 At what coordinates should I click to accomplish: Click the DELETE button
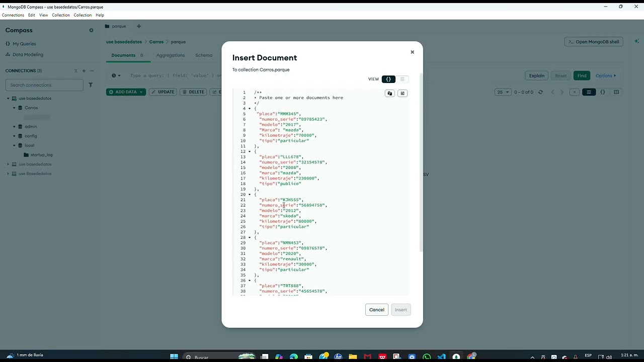pos(193,92)
